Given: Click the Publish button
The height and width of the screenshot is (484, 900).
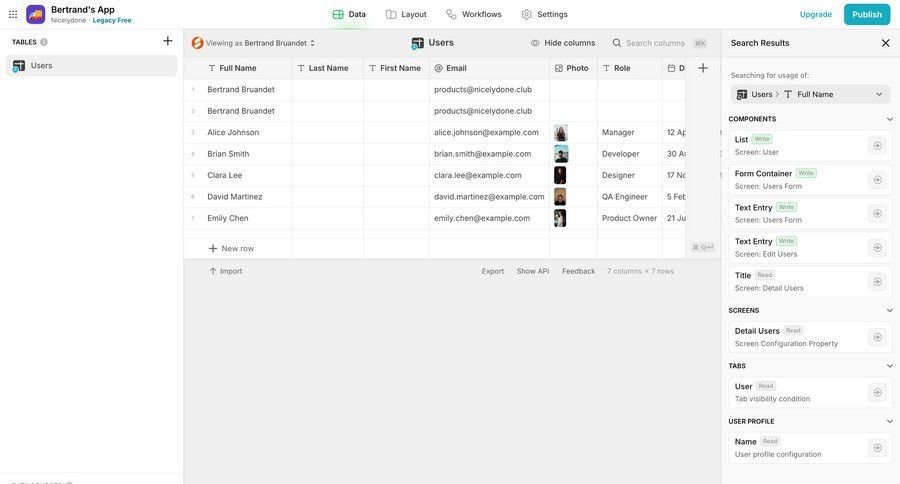Looking at the screenshot, I should pyautogui.click(x=866, y=14).
